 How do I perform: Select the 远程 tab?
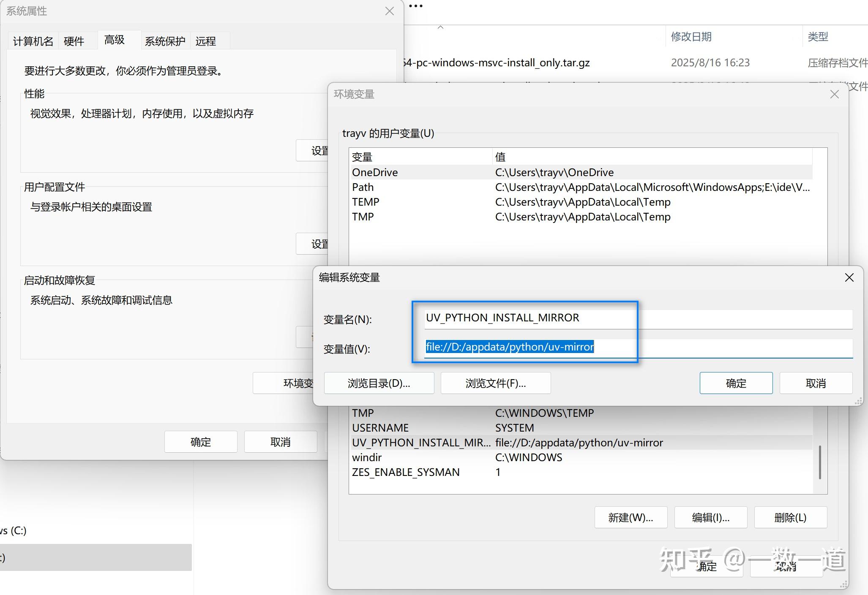point(206,41)
